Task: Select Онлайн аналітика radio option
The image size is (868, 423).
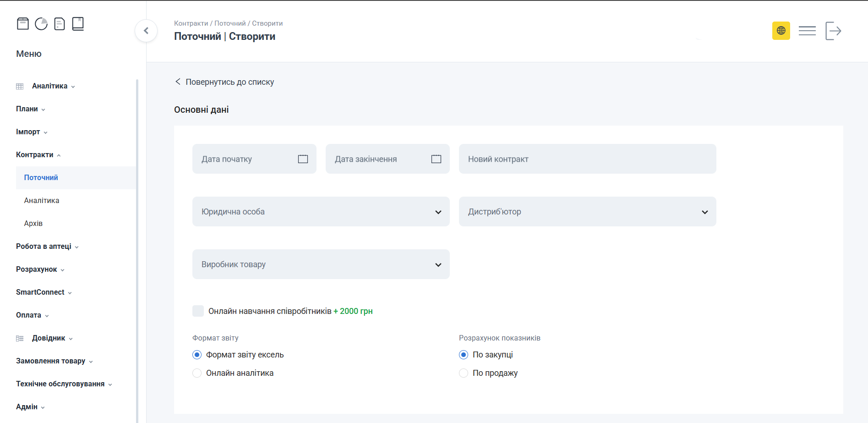Action: pos(197,373)
